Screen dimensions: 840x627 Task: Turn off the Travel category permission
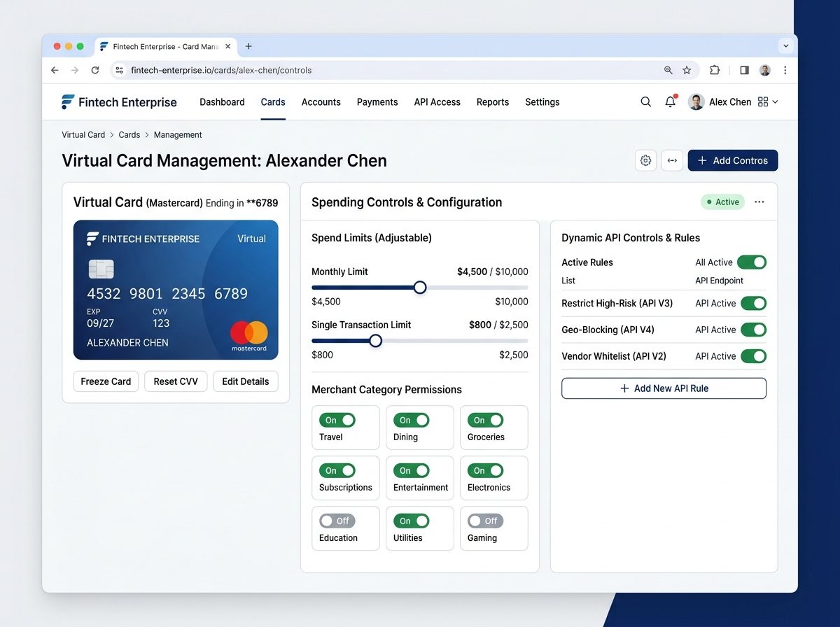tap(337, 421)
